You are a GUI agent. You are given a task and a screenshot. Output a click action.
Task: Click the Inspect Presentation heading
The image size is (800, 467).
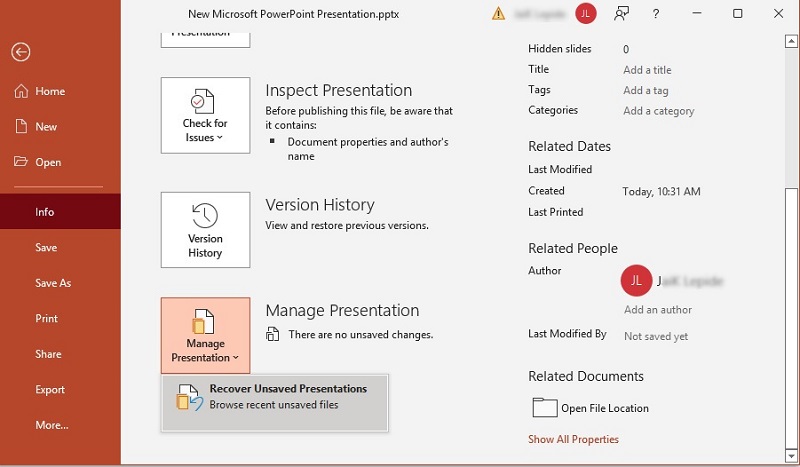click(x=338, y=90)
